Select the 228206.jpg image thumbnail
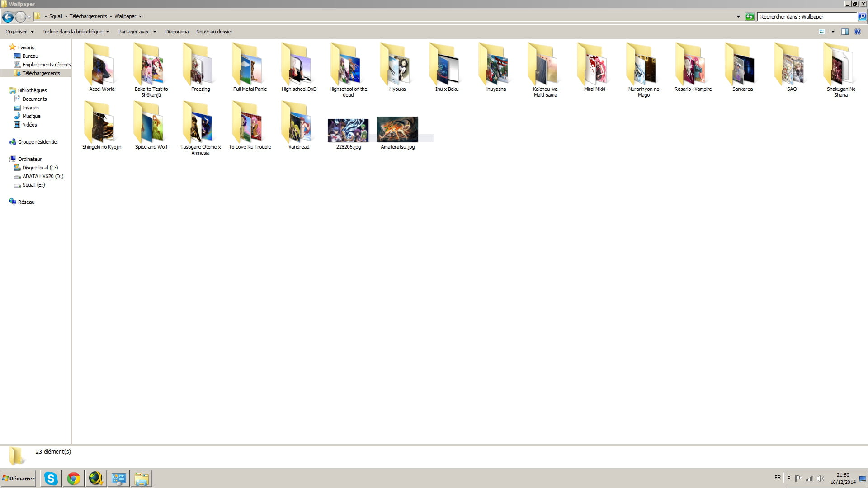The height and width of the screenshot is (488, 868). (348, 130)
